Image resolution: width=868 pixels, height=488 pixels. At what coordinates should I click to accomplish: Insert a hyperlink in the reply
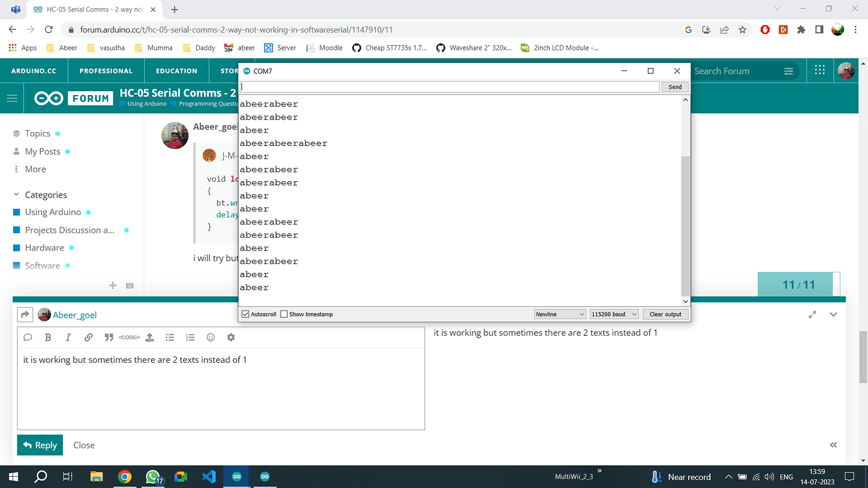(88, 337)
